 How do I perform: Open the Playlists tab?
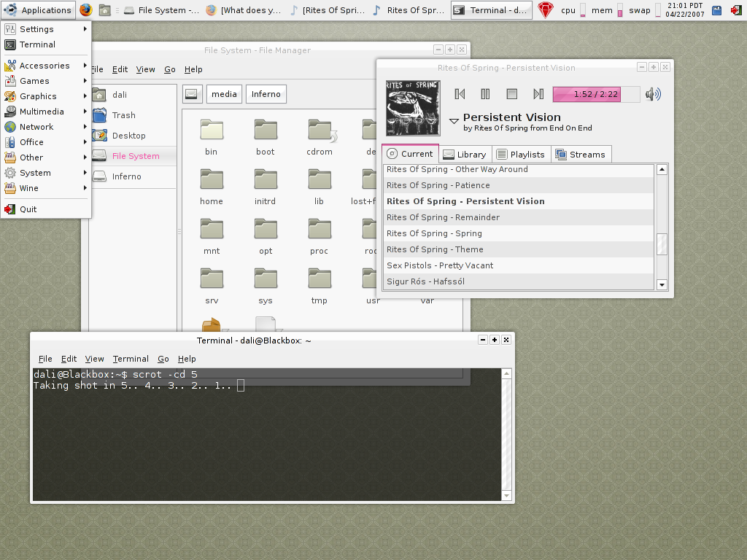[520, 155]
